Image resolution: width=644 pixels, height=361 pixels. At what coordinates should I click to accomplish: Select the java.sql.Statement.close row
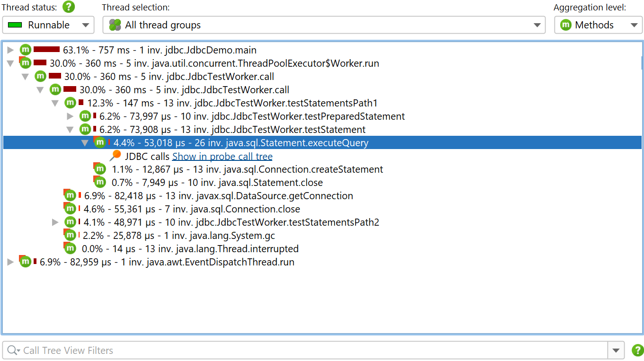pyautogui.click(x=217, y=183)
